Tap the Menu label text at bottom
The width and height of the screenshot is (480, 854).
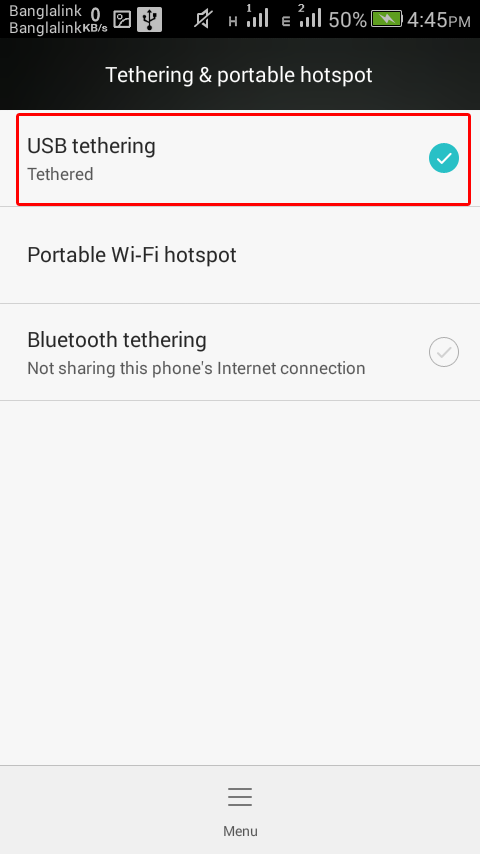coord(240,831)
